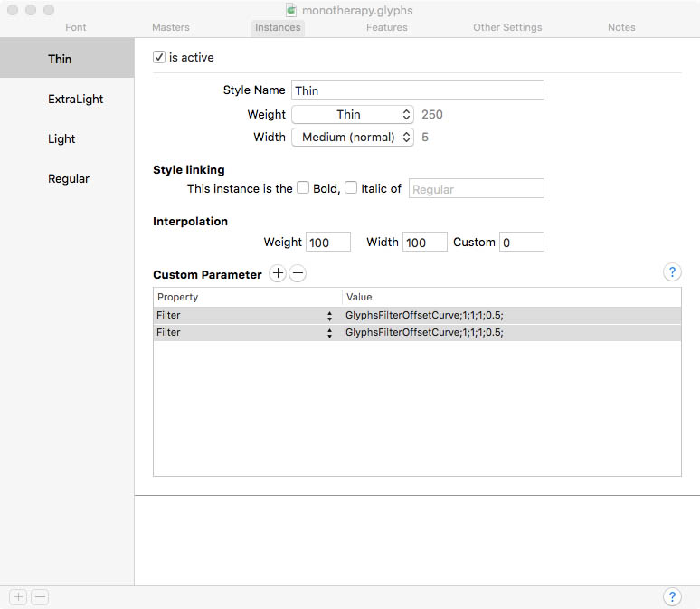Switch to the Font tab
This screenshot has height=609, width=700.
point(75,27)
